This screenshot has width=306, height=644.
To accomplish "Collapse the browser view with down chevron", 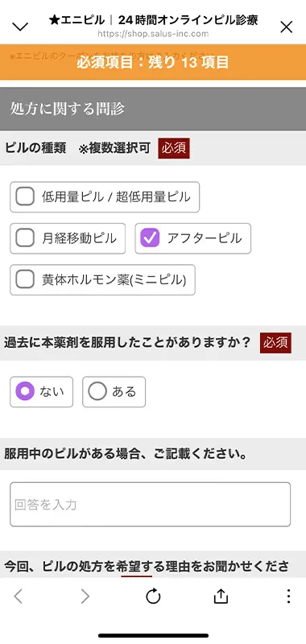I will point(20,27).
